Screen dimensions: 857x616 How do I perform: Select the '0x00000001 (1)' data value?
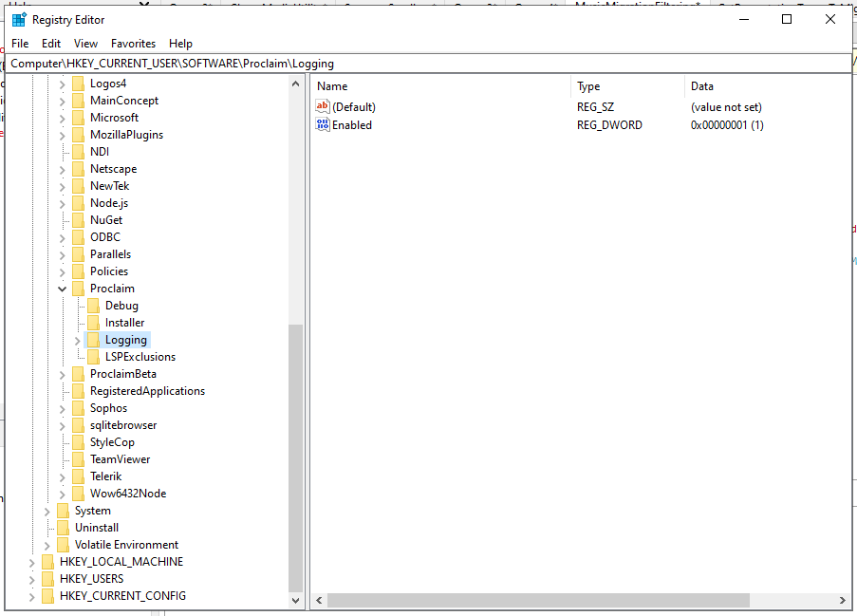[727, 124]
